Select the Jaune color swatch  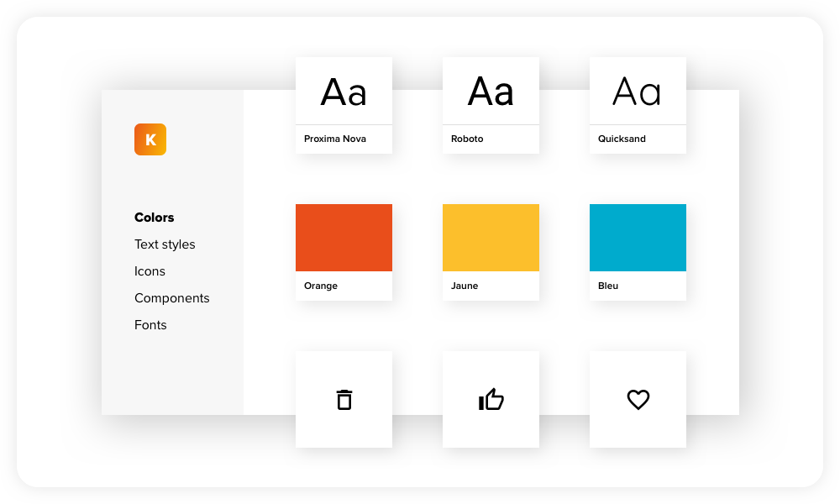click(491, 237)
